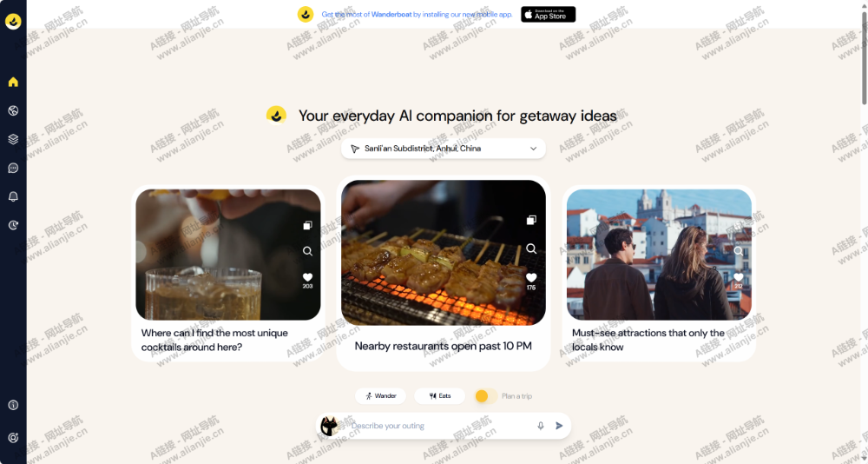Like the late restaurants card heart icon
Image resolution: width=868 pixels, height=464 pixels.
pos(531,277)
